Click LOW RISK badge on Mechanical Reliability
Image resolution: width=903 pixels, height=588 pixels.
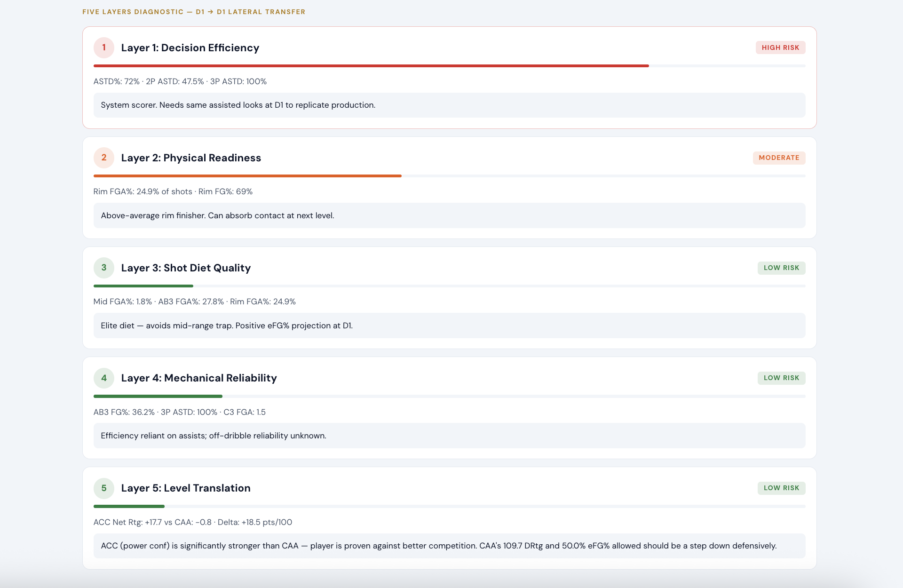781,378
